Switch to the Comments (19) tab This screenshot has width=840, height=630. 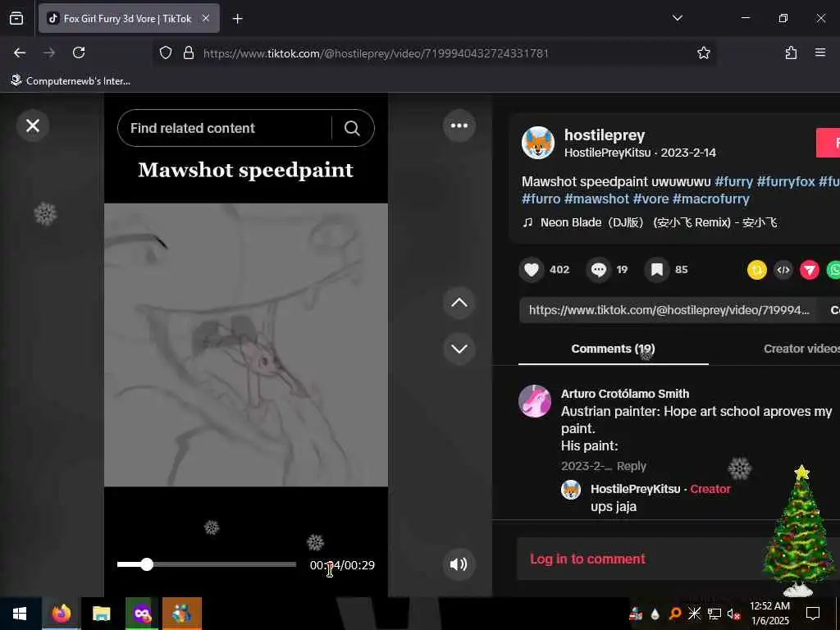(613, 349)
